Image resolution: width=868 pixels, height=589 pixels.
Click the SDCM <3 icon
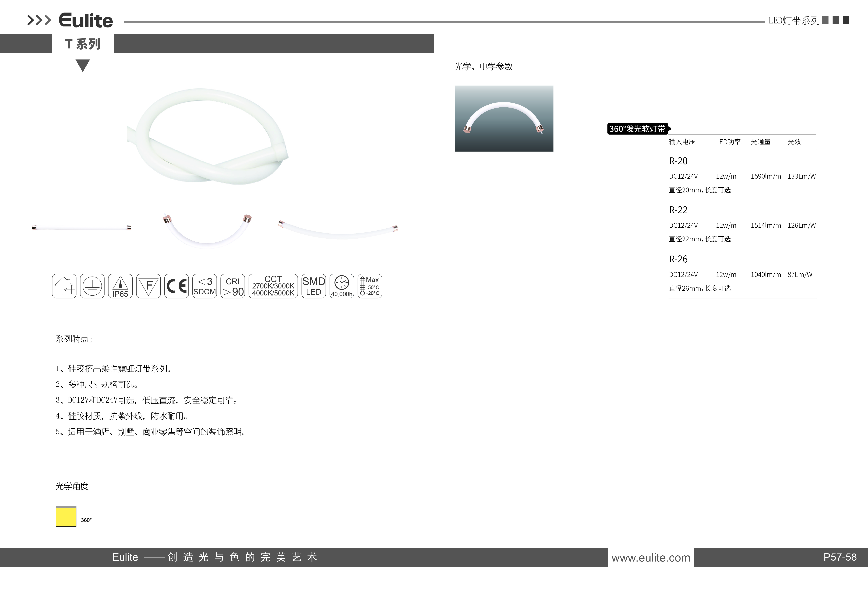[x=204, y=286]
